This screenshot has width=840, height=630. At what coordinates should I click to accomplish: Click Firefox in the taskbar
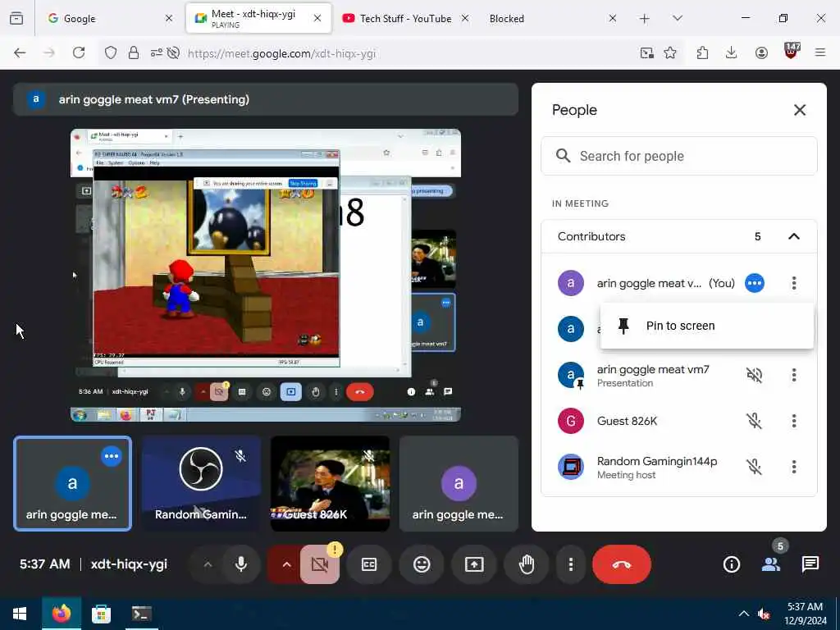tap(62, 614)
